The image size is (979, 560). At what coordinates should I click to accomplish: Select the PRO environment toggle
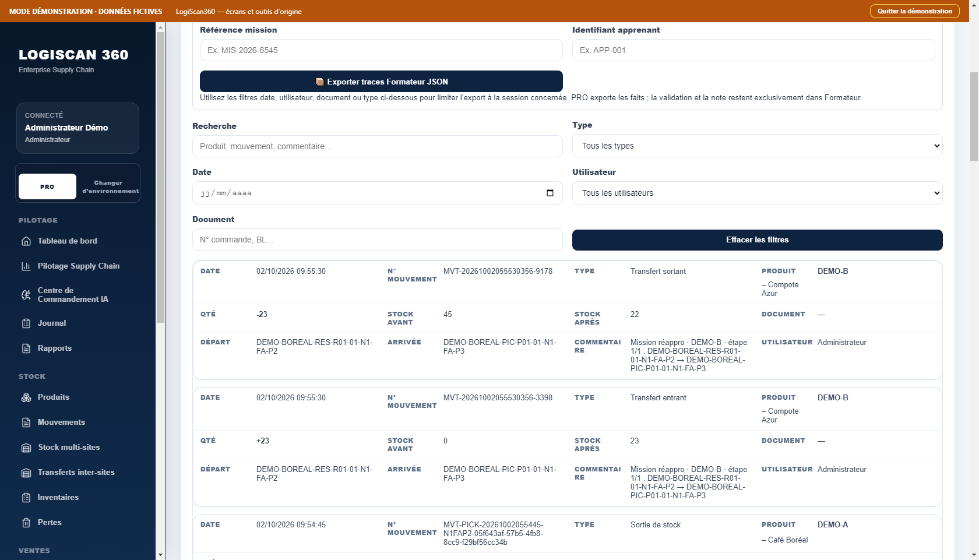point(47,186)
